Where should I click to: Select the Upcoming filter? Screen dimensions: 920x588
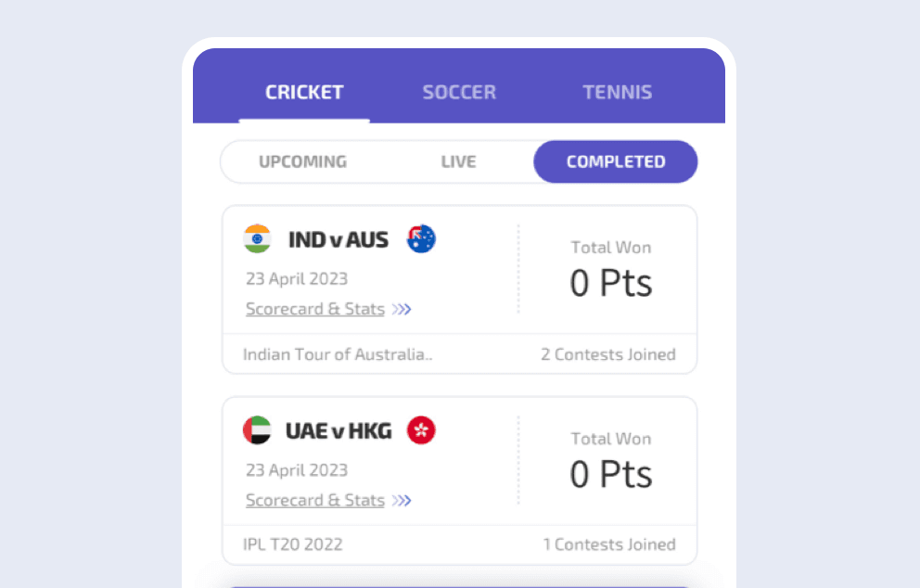click(303, 161)
